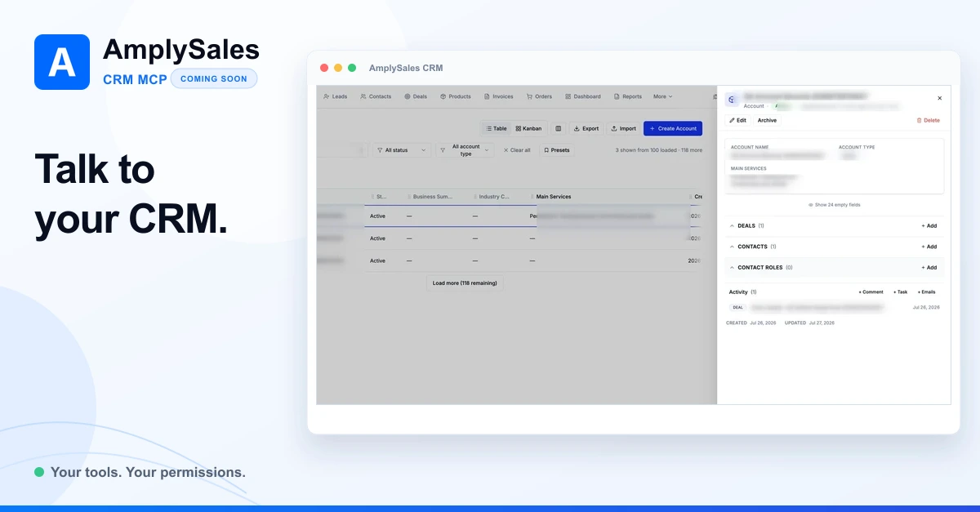
Task: Show 24 empty fields
Action: pos(834,205)
